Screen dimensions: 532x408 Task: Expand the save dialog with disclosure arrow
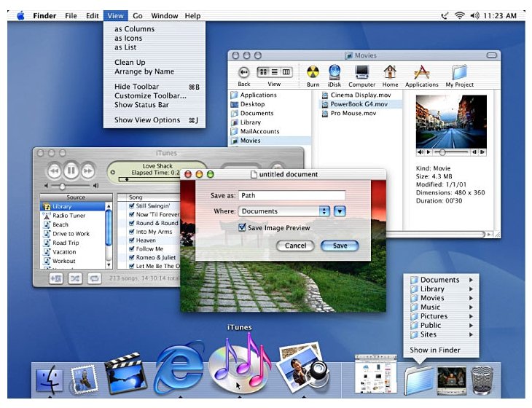pyautogui.click(x=340, y=211)
